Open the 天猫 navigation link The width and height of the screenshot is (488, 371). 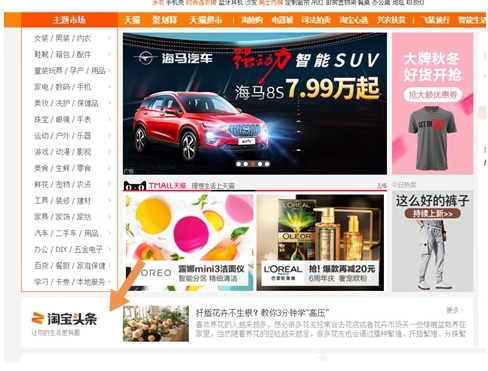[132, 20]
